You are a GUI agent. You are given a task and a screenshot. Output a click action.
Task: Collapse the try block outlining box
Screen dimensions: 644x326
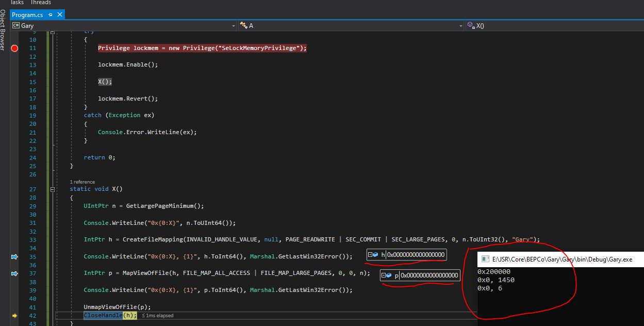click(52, 33)
